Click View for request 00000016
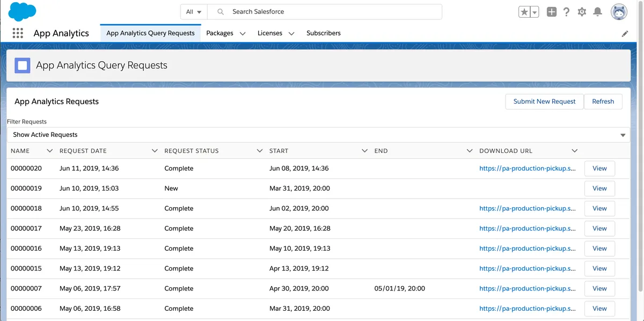This screenshot has width=644, height=321. click(x=599, y=249)
